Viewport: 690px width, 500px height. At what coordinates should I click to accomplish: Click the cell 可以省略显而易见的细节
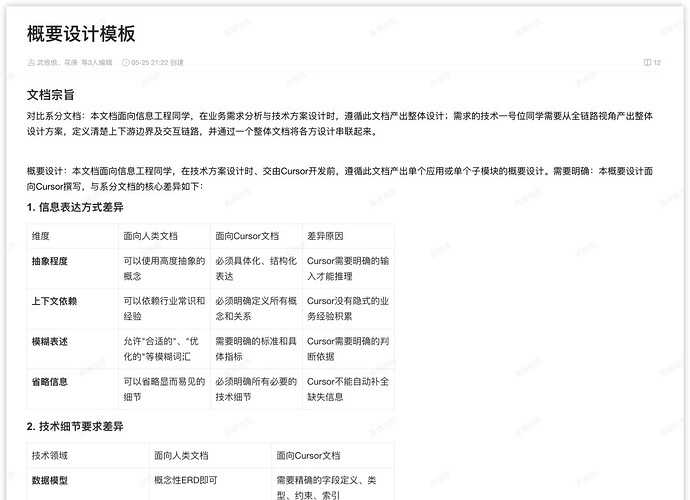point(165,390)
